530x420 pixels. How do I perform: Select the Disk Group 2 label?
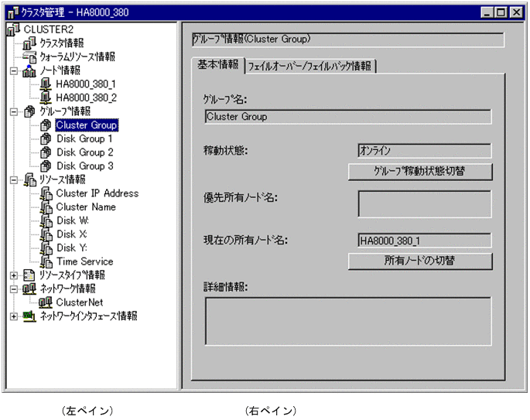tap(85, 152)
